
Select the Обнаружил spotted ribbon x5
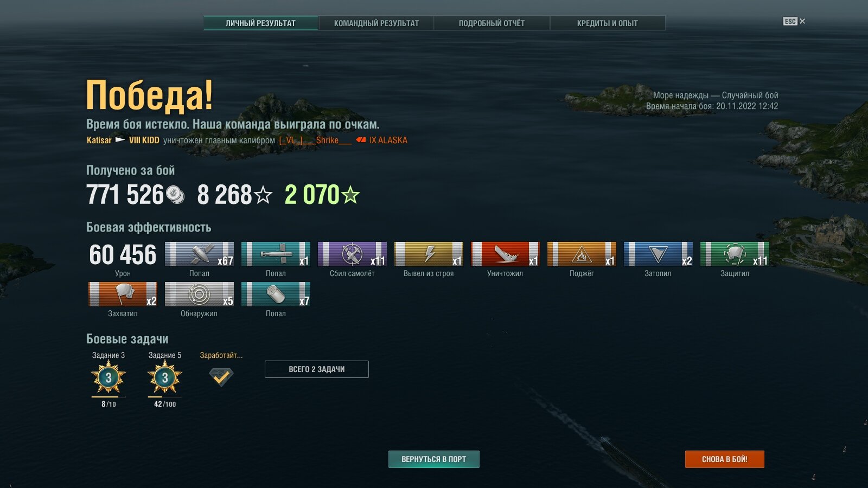(x=199, y=294)
